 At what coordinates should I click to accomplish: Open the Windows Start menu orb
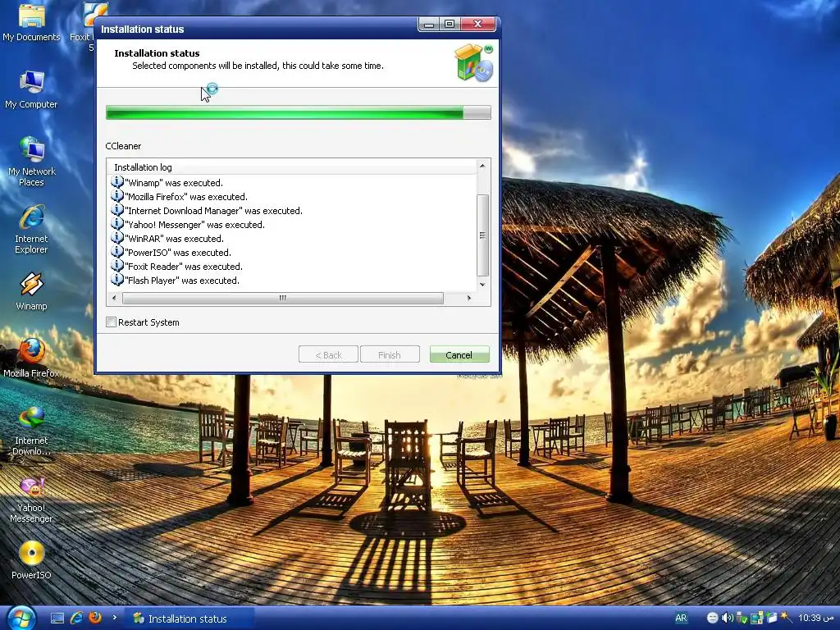pyautogui.click(x=21, y=619)
